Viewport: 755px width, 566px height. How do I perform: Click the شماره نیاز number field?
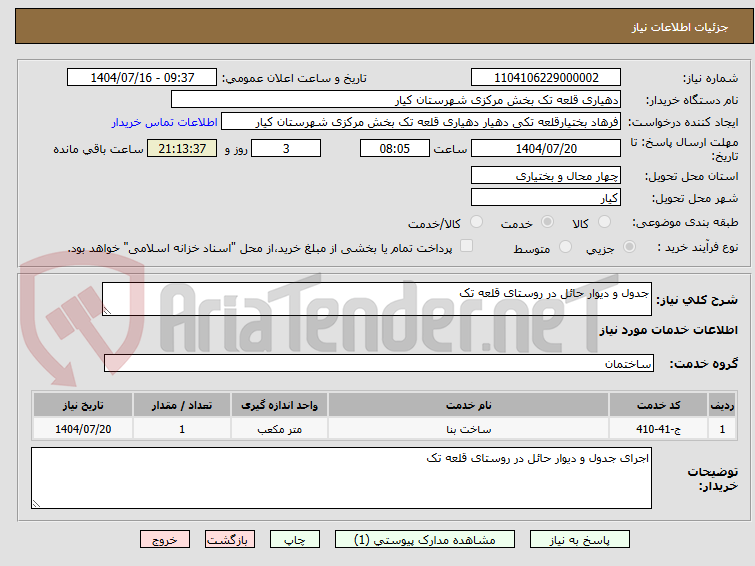click(546, 78)
